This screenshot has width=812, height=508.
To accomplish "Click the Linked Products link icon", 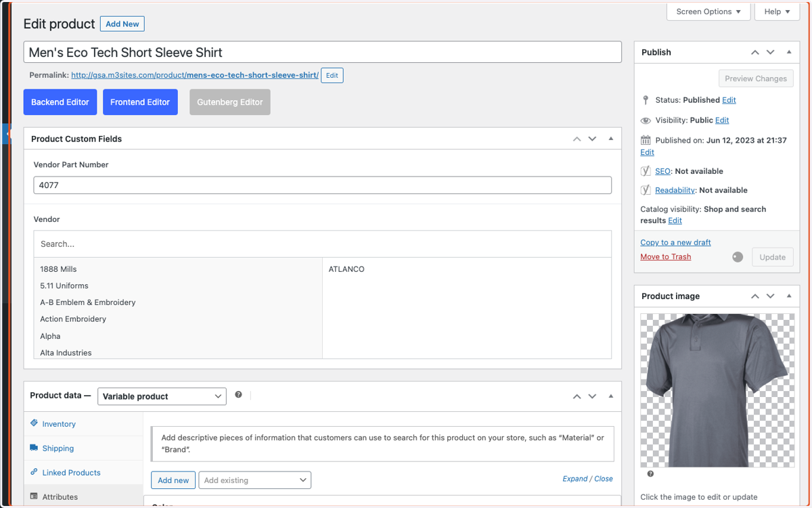I will (x=34, y=472).
